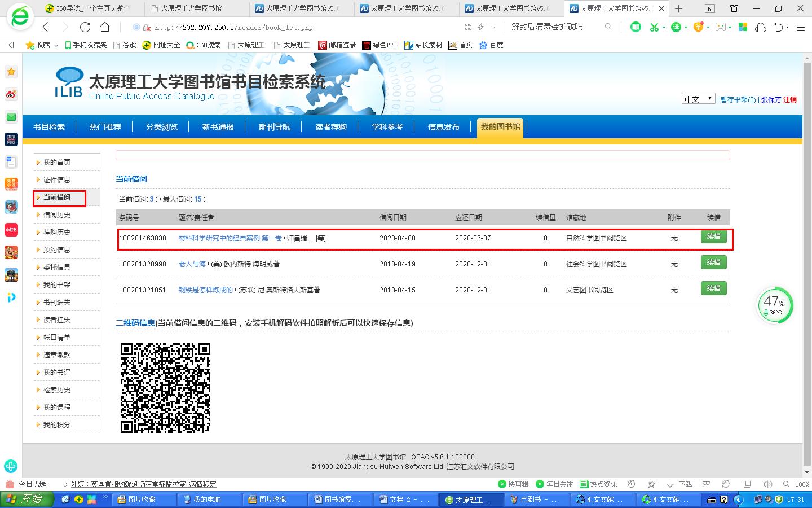
Task: Click the screenshot scissors icon
Action: click(x=654, y=27)
